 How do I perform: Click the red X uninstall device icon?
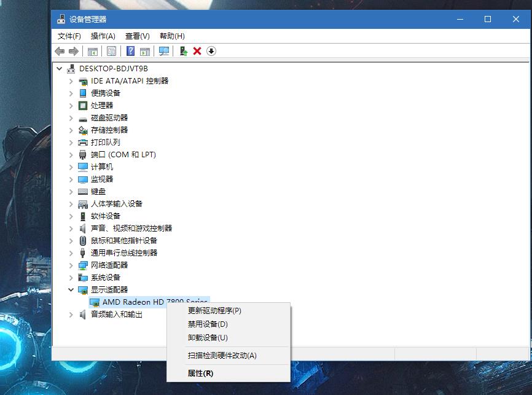[x=197, y=51]
